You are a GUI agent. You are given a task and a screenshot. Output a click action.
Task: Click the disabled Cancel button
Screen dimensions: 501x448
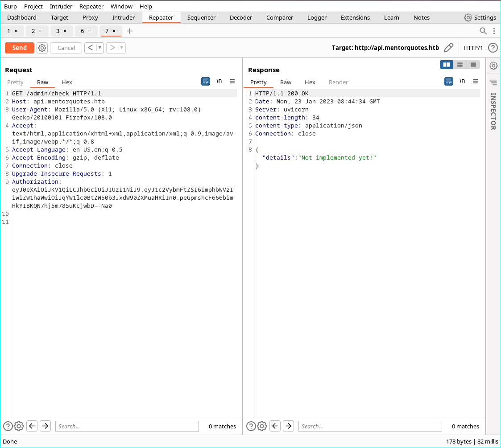tap(66, 48)
